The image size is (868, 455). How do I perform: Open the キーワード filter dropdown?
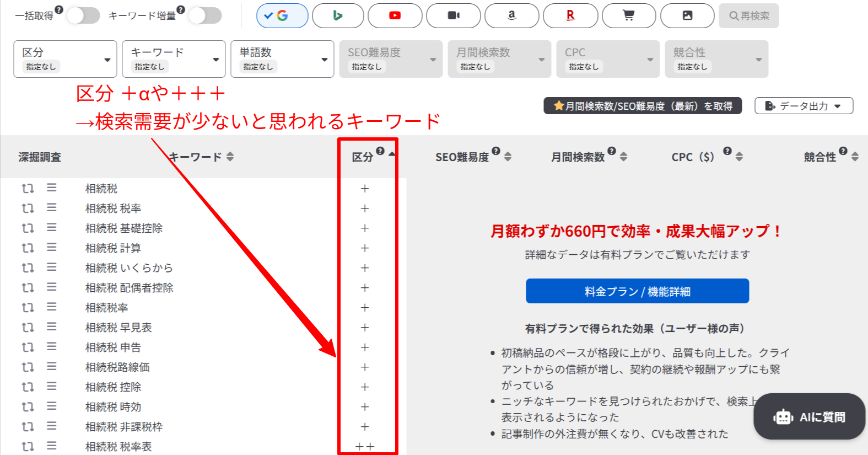click(174, 59)
